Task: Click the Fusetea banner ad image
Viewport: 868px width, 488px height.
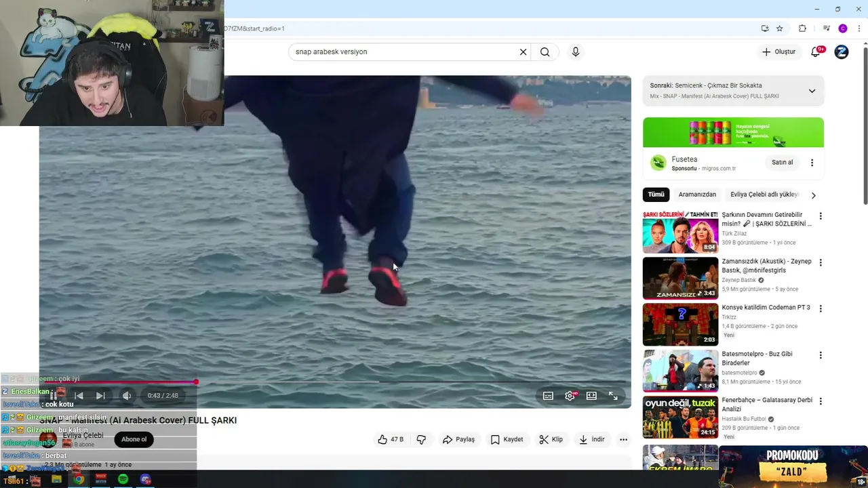Action: (x=733, y=133)
